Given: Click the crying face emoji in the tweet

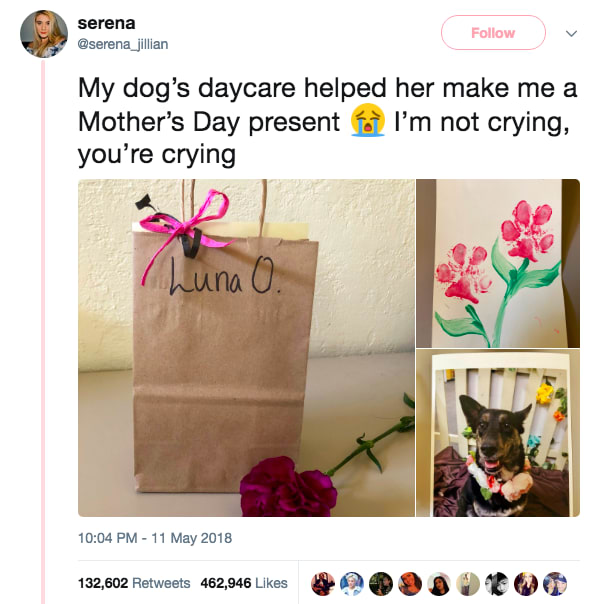Looking at the screenshot, I should (x=368, y=124).
